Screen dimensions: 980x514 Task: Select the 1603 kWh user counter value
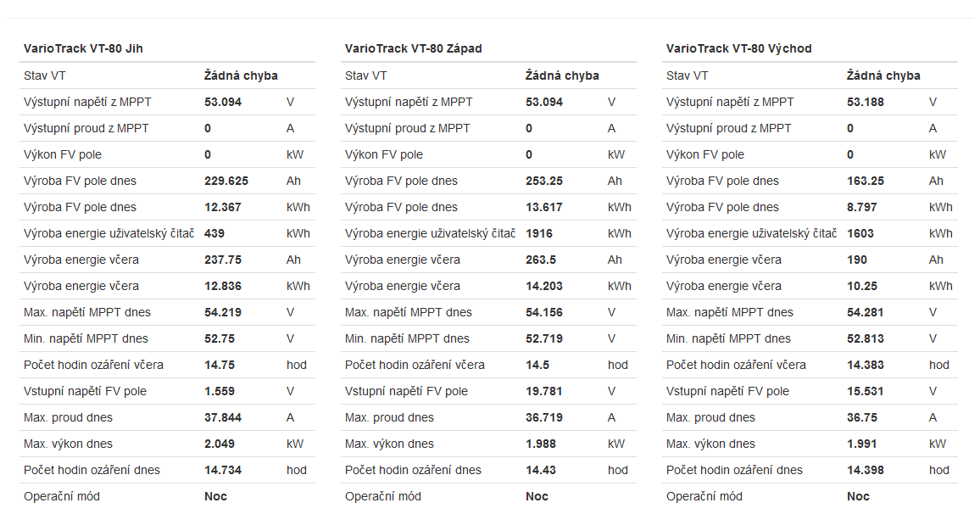[860, 233]
